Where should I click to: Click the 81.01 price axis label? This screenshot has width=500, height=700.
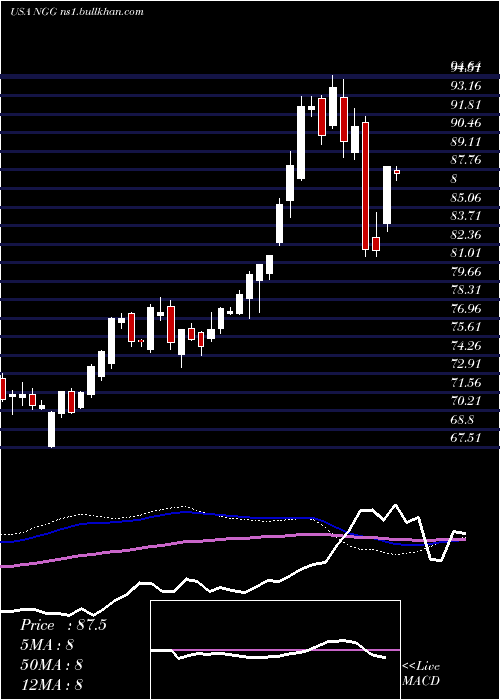[x=466, y=253]
